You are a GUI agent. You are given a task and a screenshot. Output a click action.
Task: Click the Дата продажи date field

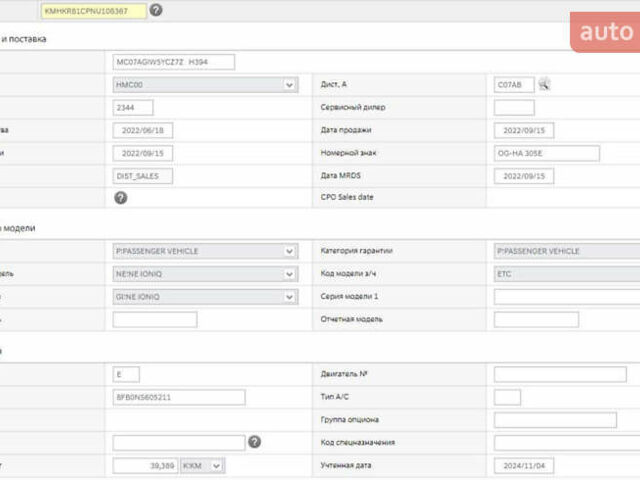pyautogui.click(x=524, y=130)
